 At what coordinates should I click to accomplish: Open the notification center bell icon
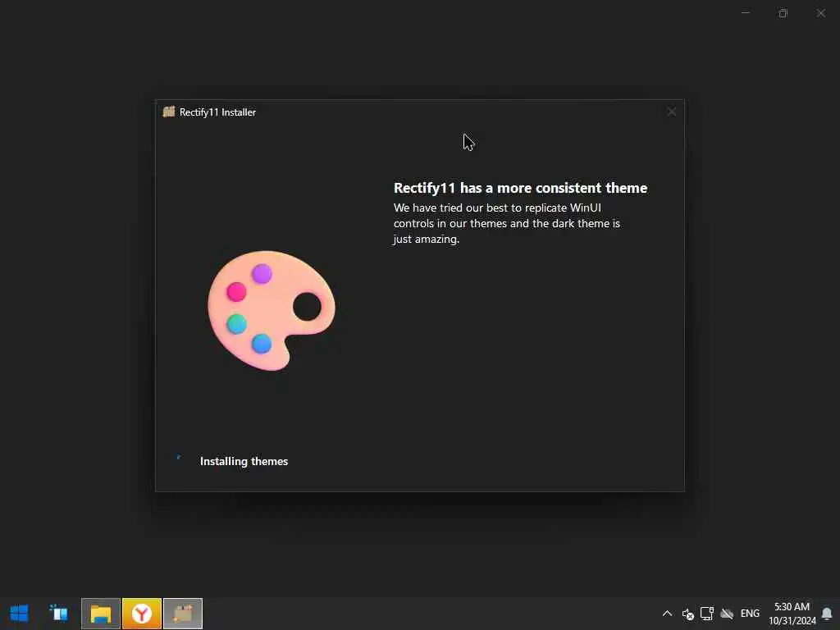click(x=827, y=614)
